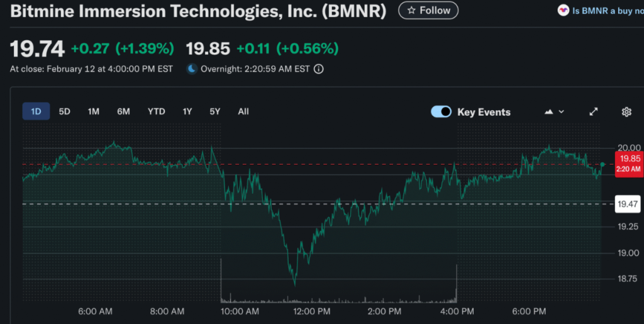Open the chart type dropdown
644x324 pixels.
point(554,112)
